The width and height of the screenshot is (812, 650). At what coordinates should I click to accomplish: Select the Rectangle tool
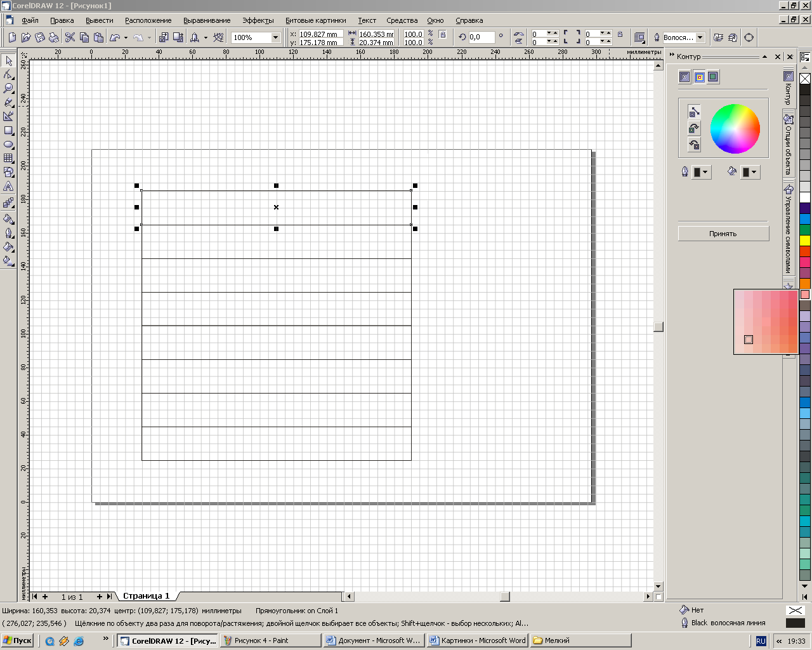8,131
